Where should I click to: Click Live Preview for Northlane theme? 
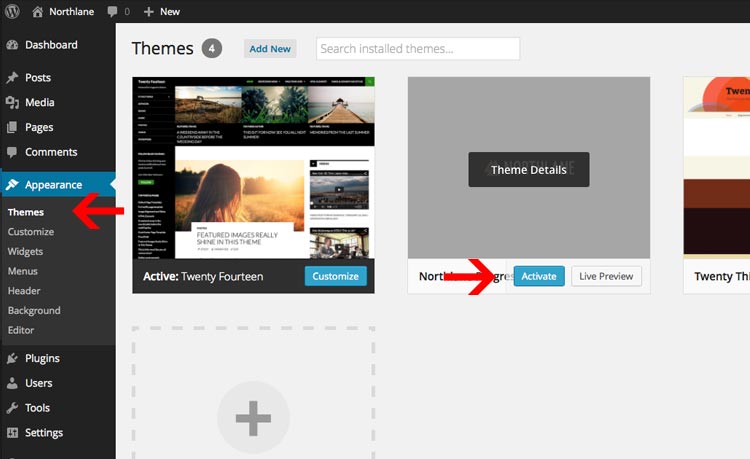606,276
